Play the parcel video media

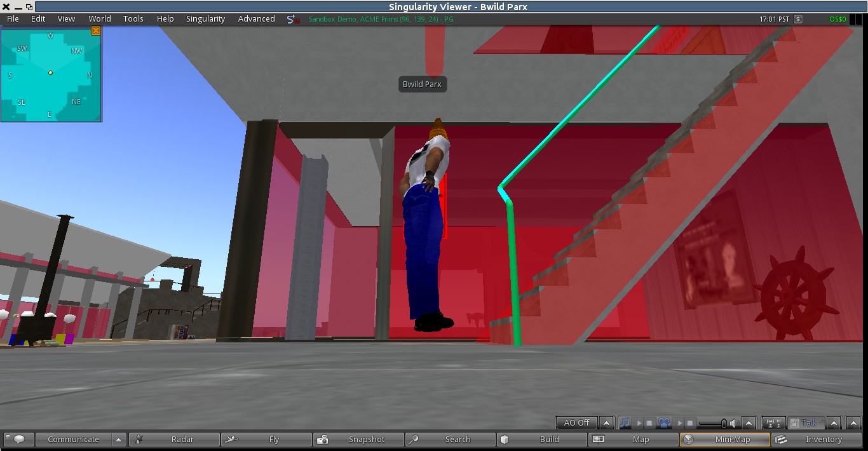click(680, 423)
